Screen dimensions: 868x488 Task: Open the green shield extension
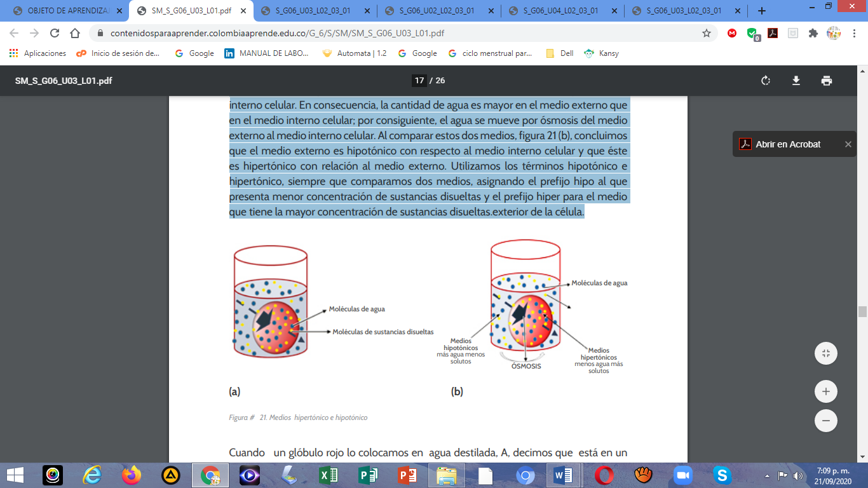click(752, 34)
